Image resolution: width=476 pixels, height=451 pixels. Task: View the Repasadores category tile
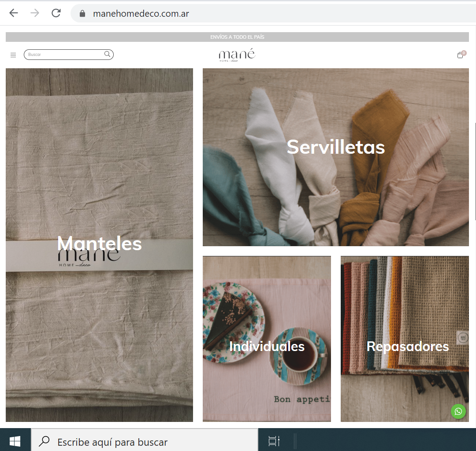407,346
